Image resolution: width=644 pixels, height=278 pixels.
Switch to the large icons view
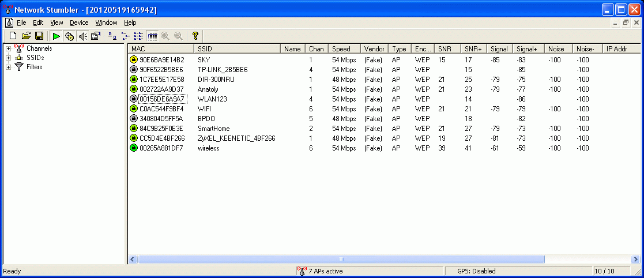tap(112, 36)
